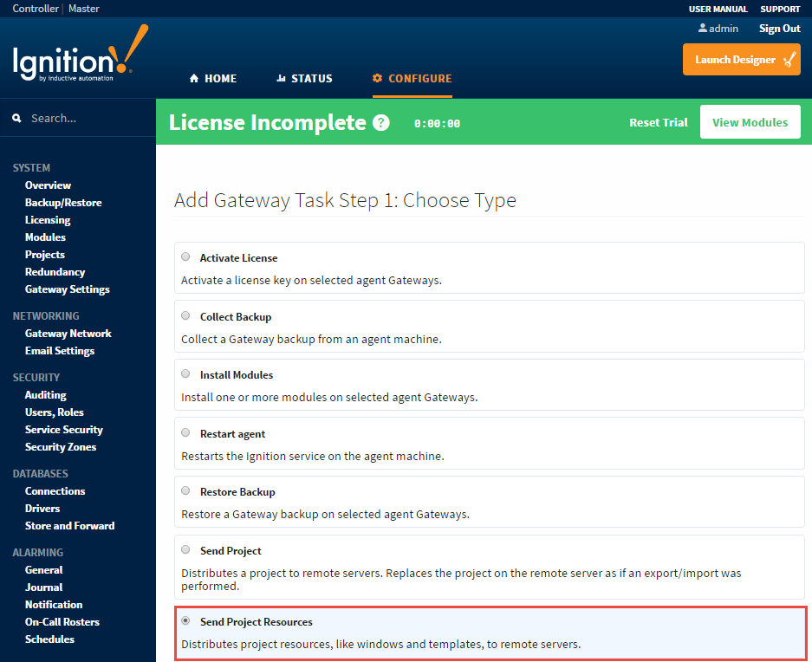The height and width of the screenshot is (662, 812).
Task: Select the Collect Backup radio button
Action: [185, 316]
